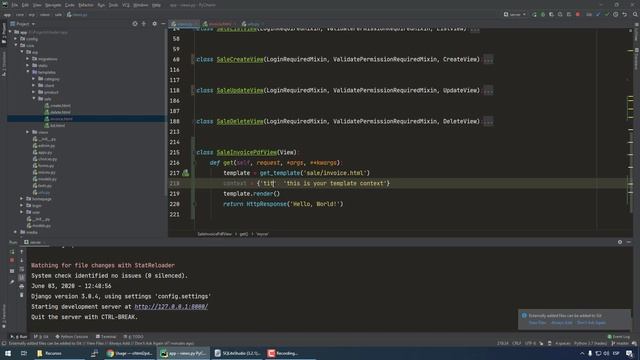640x360 pixels.
Task: Switch to the second editor tab
Action: [x=219, y=24]
